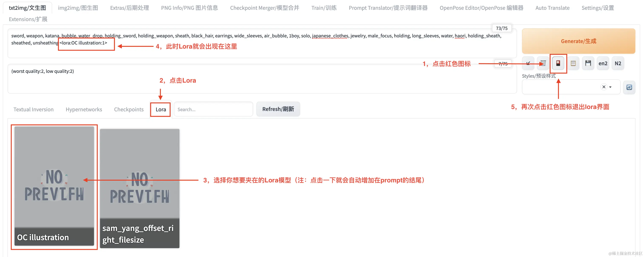Screen dimensions: 644x257
Task: Click into the negative prompt text area
Action: [x=262, y=79]
